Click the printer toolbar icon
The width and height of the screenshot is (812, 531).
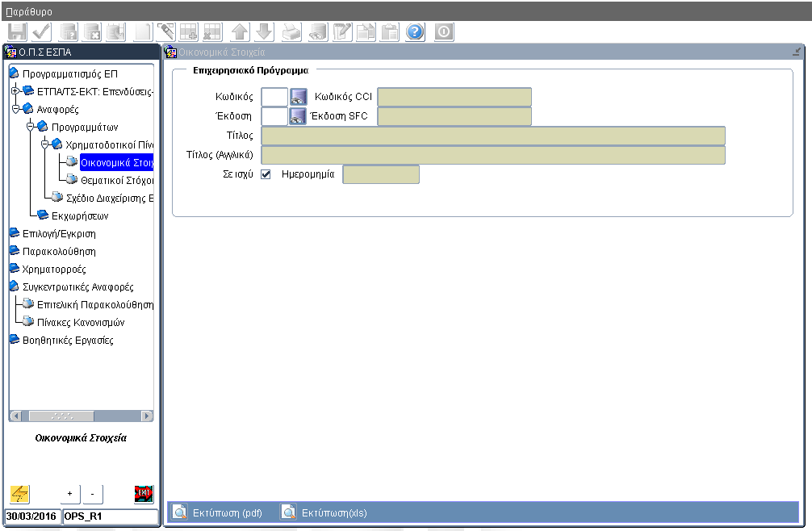tap(291, 32)
